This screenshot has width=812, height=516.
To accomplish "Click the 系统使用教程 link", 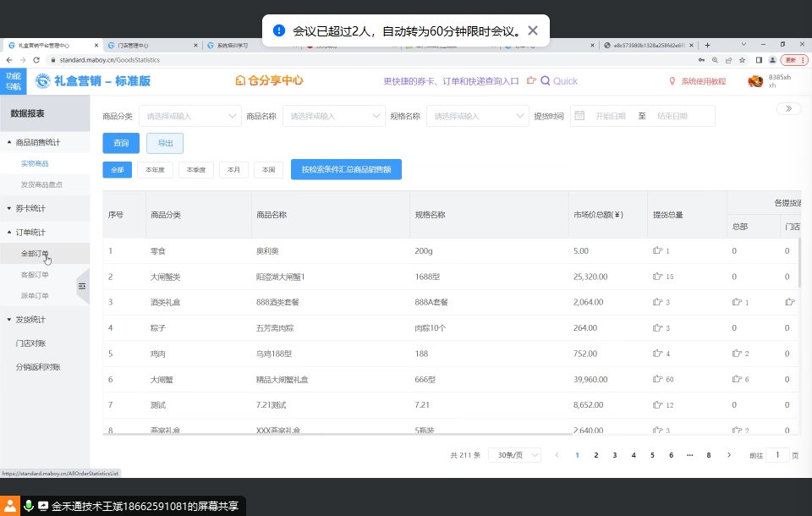I will [x=703, y=81].
